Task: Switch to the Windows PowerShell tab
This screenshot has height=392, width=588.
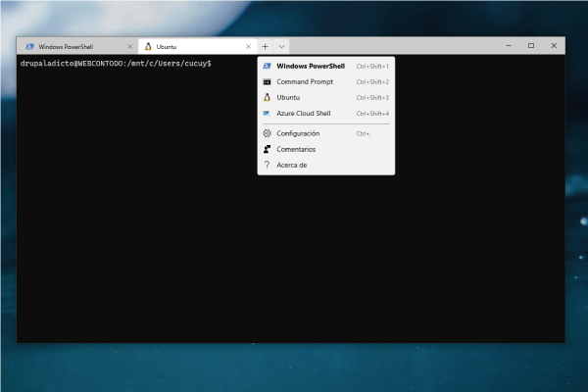Action: coord(69,46)
